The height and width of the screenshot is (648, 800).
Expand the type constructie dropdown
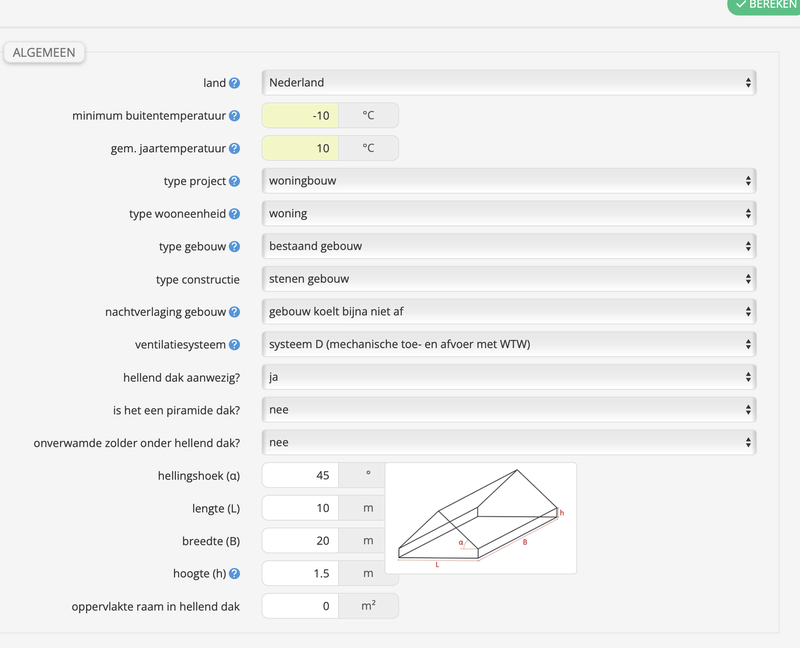pos(508,279)
